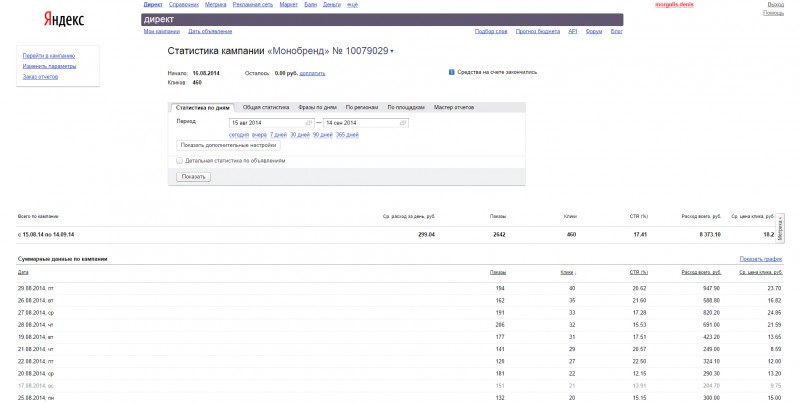
Task: Open Дать объявление link
Action: pos(210,32)
